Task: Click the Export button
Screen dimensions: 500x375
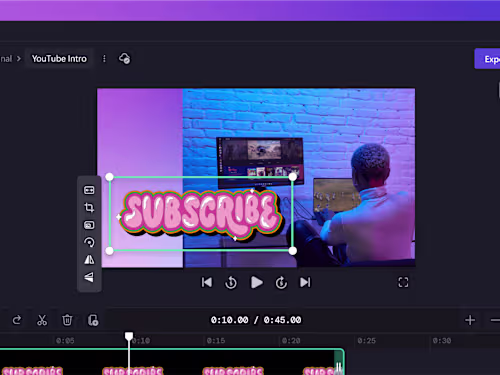Action: tap(487, 59)
